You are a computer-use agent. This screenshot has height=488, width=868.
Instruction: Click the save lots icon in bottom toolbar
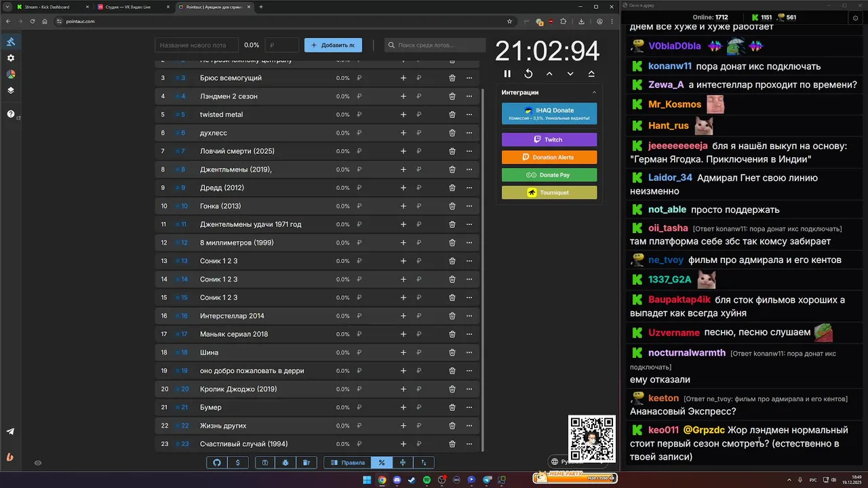[265, 462]
